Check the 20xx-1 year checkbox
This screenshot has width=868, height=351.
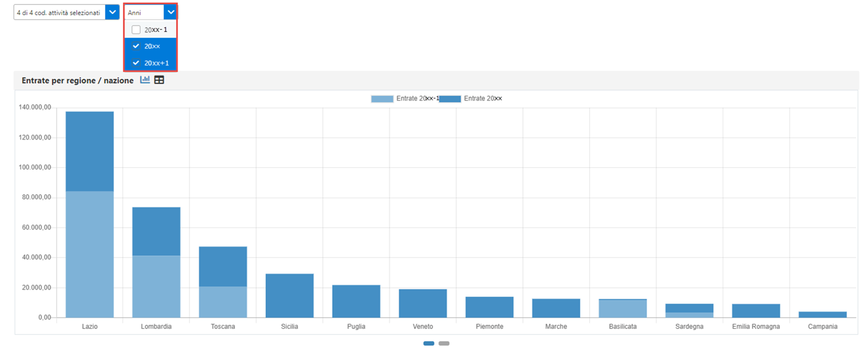coord(136,30)
